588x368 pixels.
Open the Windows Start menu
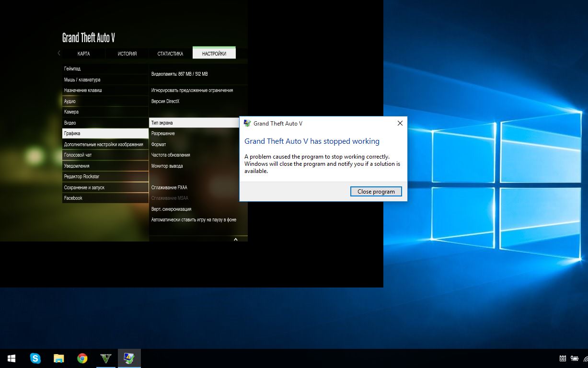coord(12,358)
